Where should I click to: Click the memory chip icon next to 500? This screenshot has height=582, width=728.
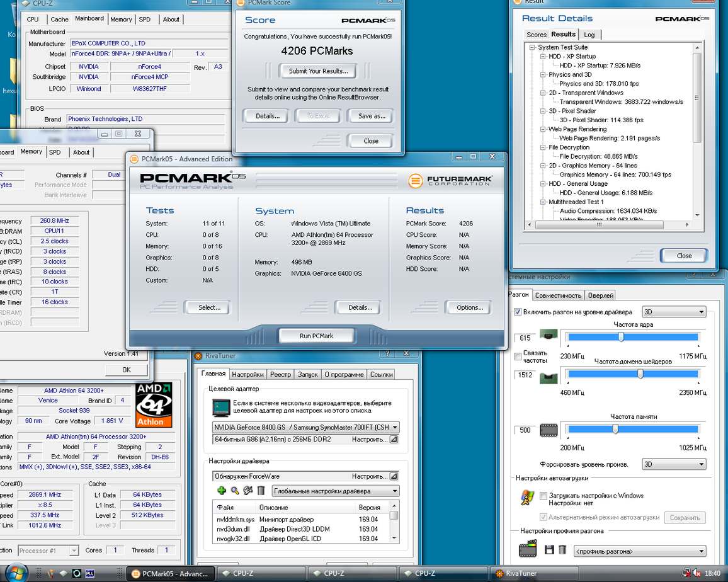coord(549,430)
